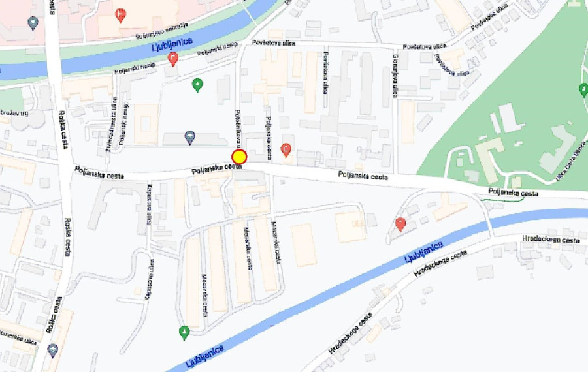Select the upper Roška cesta label

[x=62, y=130]
